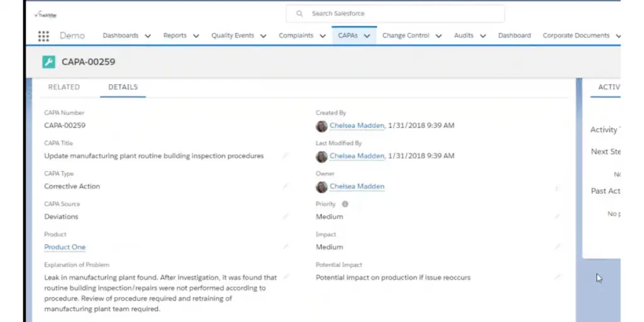Viewport: 644px width, 322px height.
Task: Open the Reports navigation tab
Action: (175, 36)
